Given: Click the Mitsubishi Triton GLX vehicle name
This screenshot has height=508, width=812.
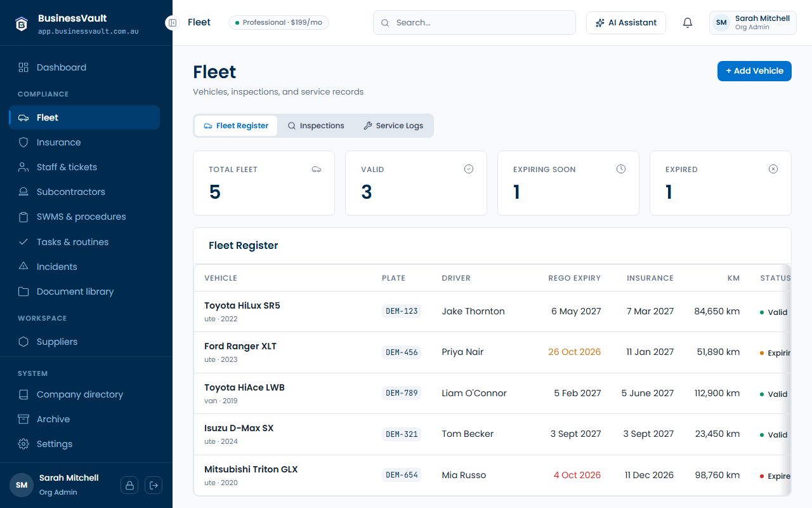Looking at the screenshot, I should (x=251, y=469).
